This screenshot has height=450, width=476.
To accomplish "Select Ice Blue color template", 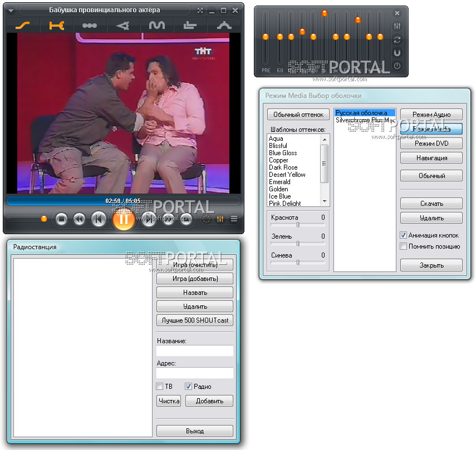I will [279, 196].
